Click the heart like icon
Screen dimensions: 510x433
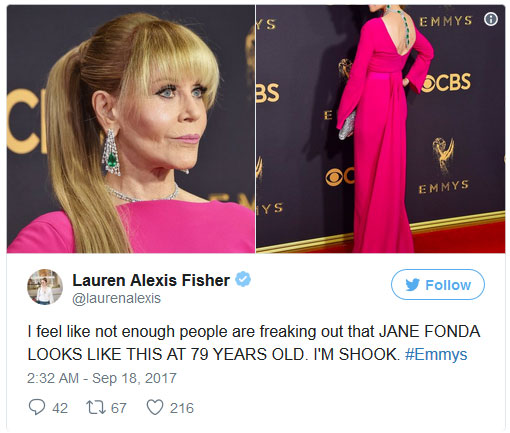(155, 407)
